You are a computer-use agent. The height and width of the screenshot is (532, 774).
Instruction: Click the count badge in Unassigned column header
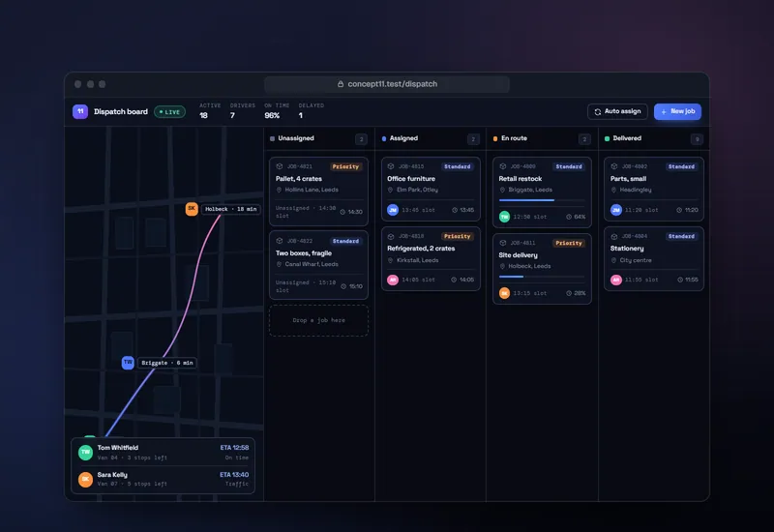coord(361,139)
